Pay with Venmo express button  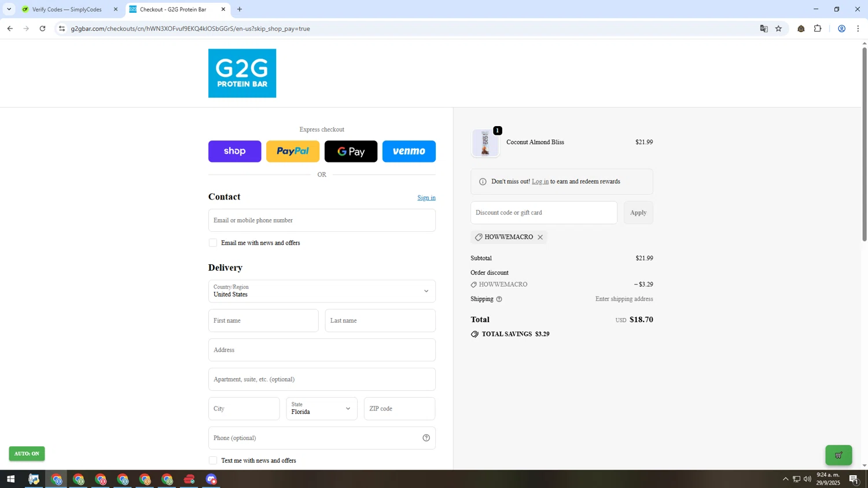[x=409, y=151]
